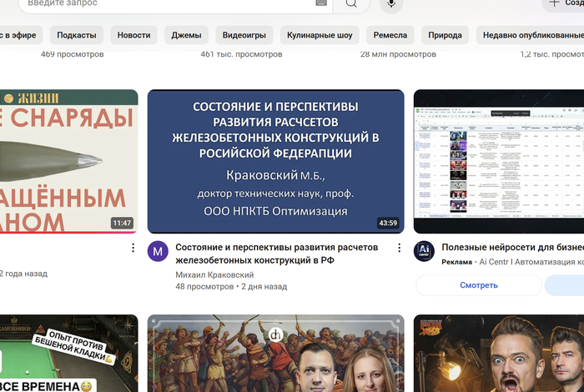The image size is (584, 392).
Task: Start voice search with microphone icon
Action: pos(391,3)
